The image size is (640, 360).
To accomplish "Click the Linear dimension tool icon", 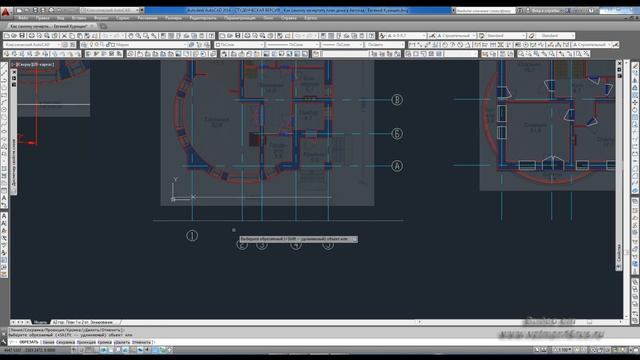I will (412, 44).
